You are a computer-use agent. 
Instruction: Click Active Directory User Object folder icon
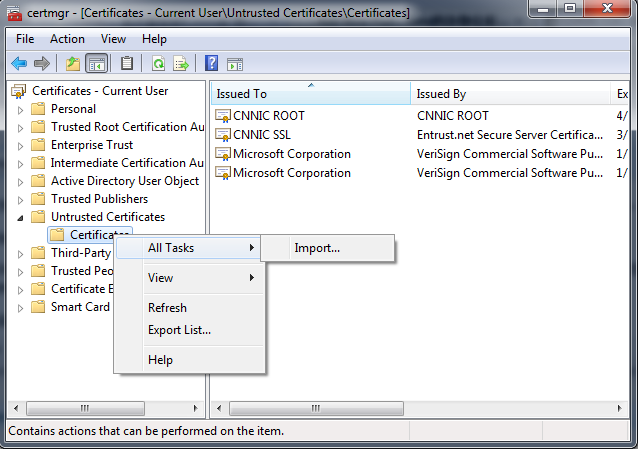pyautogui.click(x=38, y=181)
